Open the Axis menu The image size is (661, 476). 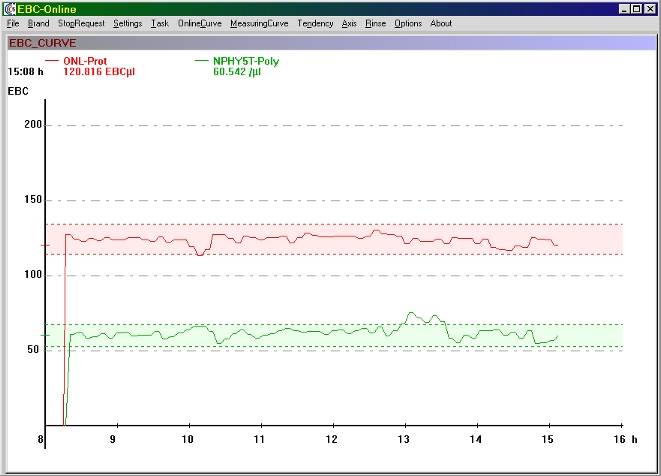(348, 23)
